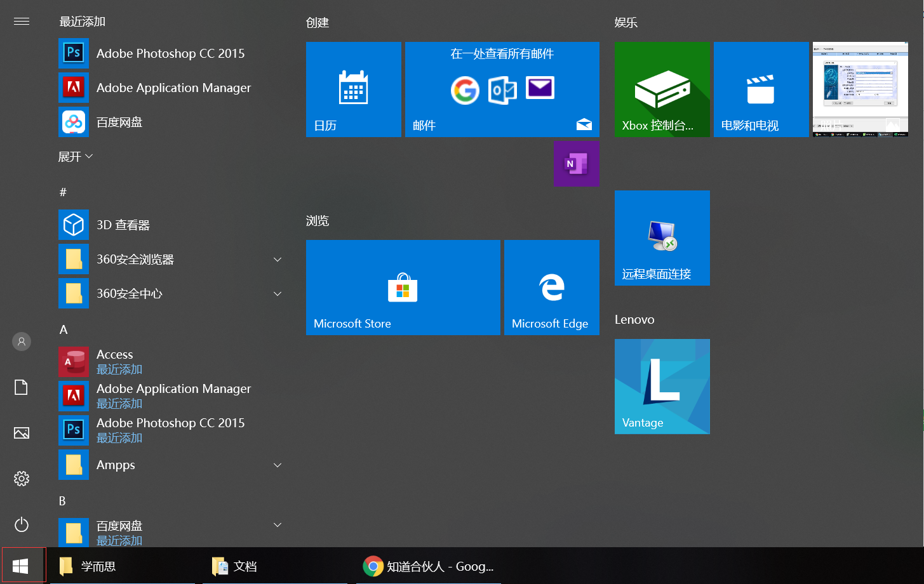924x584 pixels.
Task: Click the 娱乐 tile group title
Action: coord(626,23)
